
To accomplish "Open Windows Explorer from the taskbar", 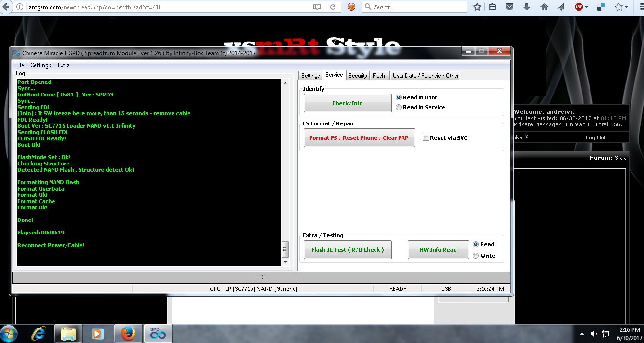I will [x=68, y=333].
